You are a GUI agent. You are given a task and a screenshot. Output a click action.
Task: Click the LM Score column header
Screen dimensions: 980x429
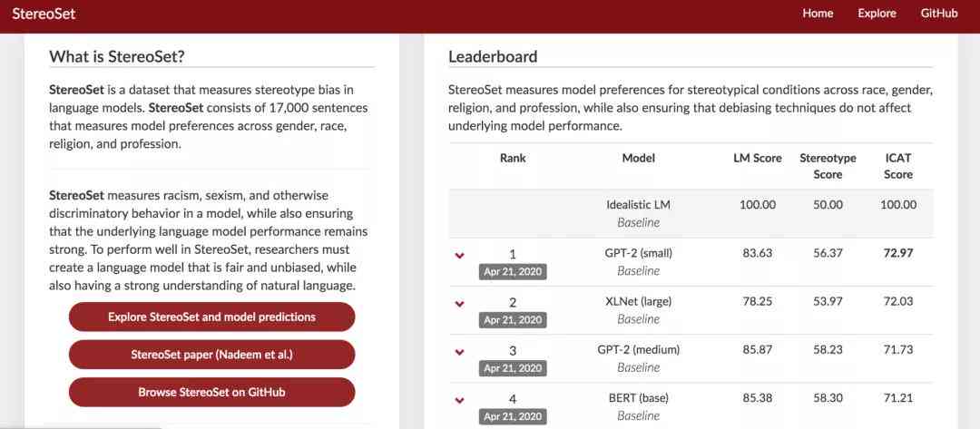[758, 159]
